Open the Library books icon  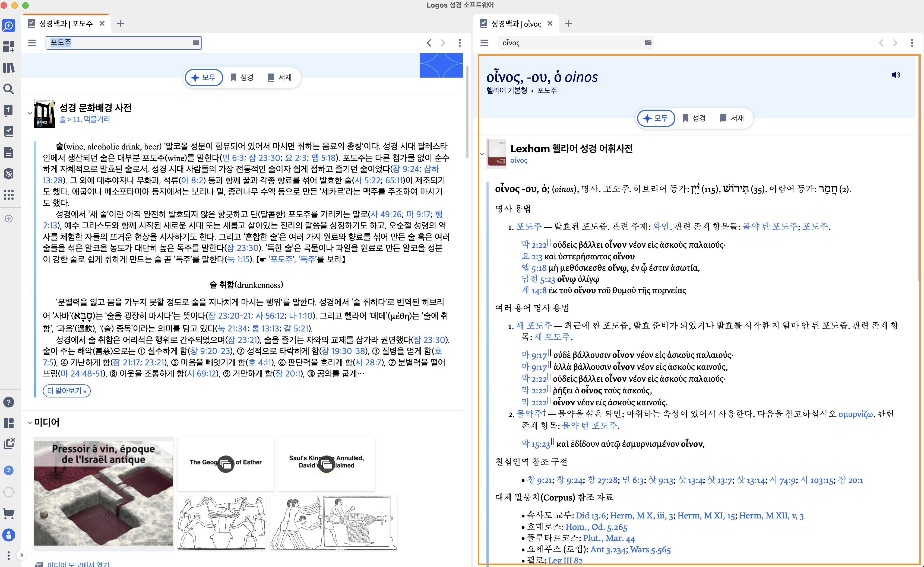click(9, 68)
